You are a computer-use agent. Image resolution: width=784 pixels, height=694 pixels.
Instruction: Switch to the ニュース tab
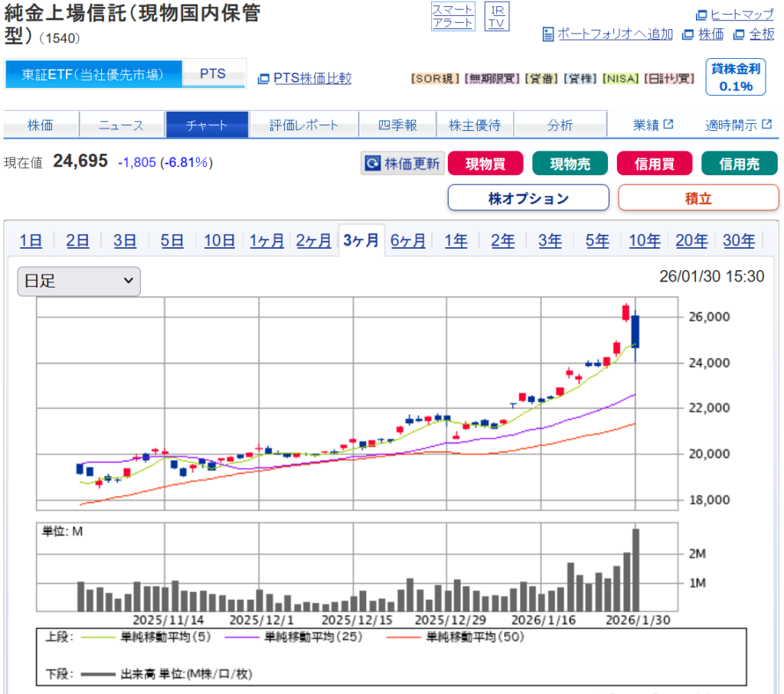121,125
